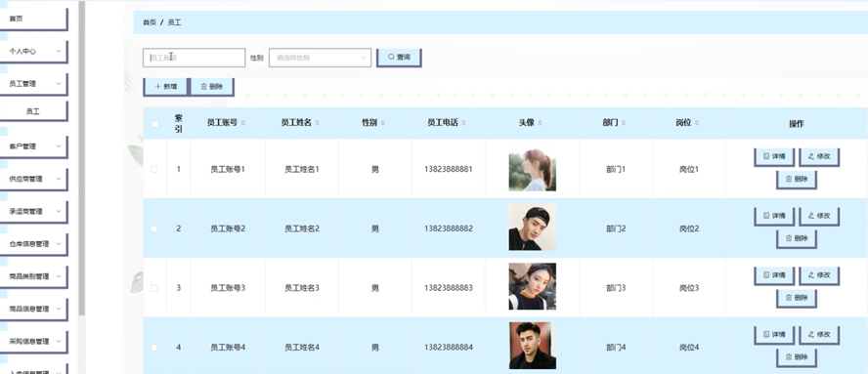Click the 查询 search button
Screen dimensions: 868x374
click(399, 58)
